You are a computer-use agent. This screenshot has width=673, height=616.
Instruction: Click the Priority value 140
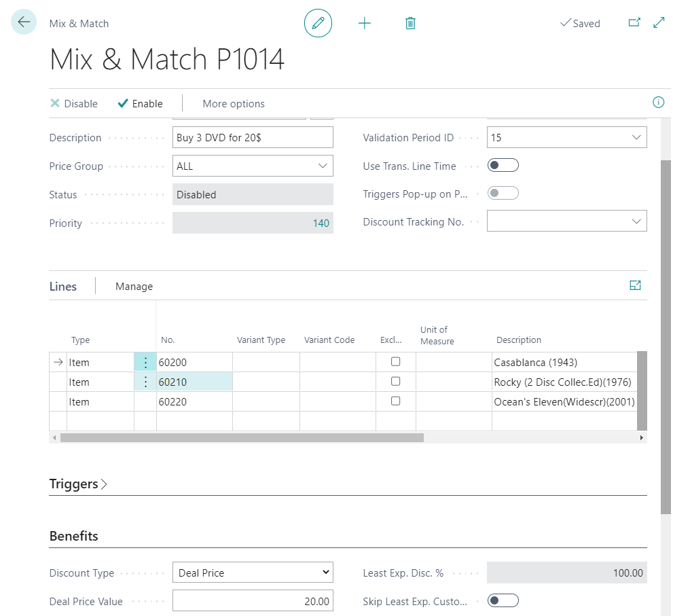[x=321, y=223]
